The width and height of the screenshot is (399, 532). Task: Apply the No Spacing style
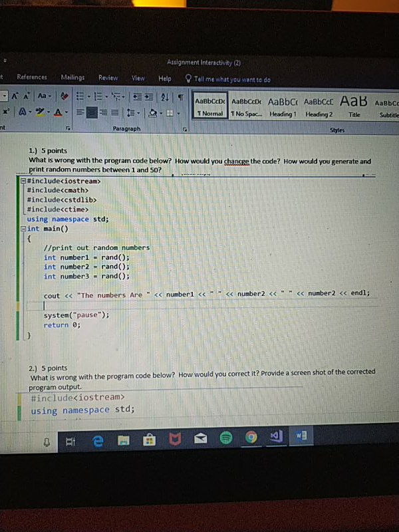click(246, 106)
